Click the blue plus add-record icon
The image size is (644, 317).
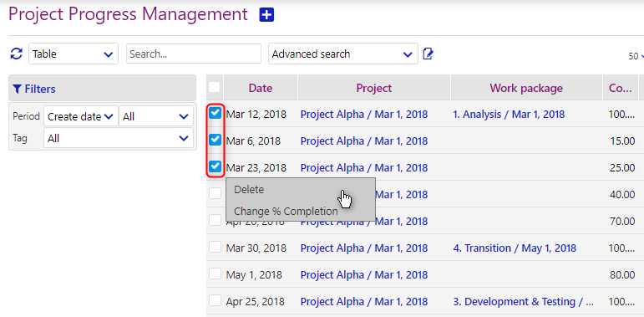[266, 15]
